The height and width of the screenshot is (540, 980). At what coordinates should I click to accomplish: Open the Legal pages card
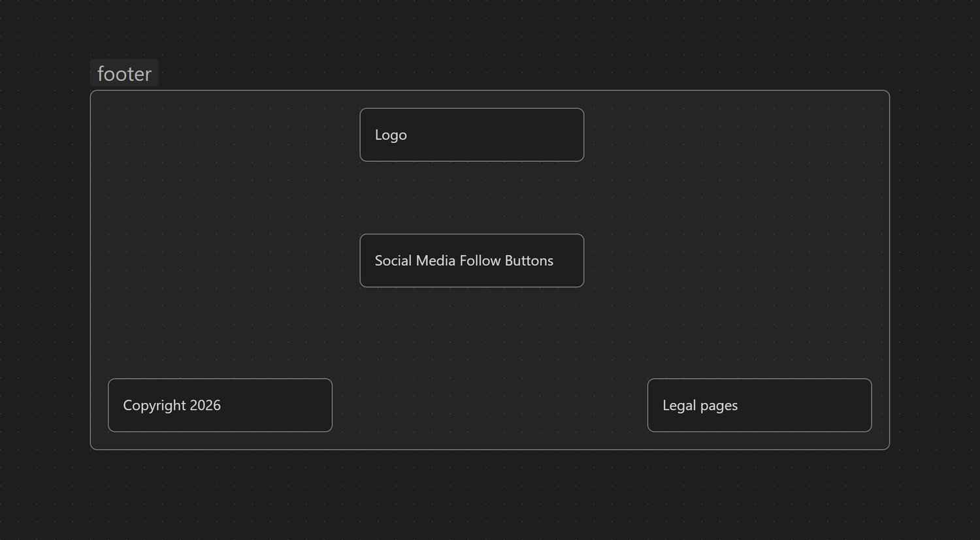pyautogui.click(x=759, y=405)
